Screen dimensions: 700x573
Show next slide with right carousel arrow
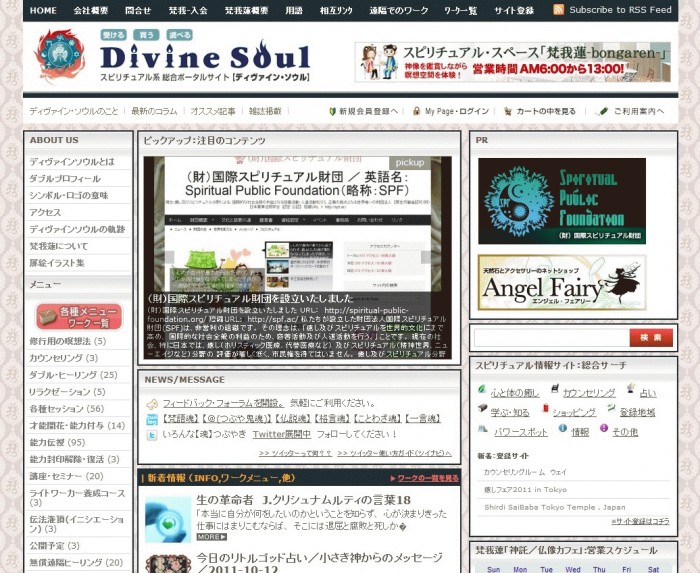427,257
